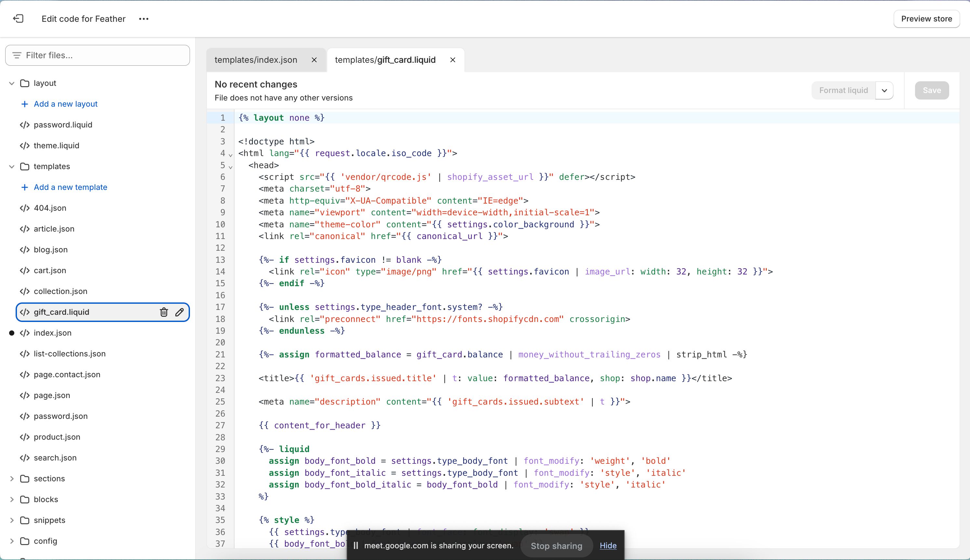Screen dimensions: 970x560
Task: Click code file icon beside blog.json
Action: click(25, 250)
